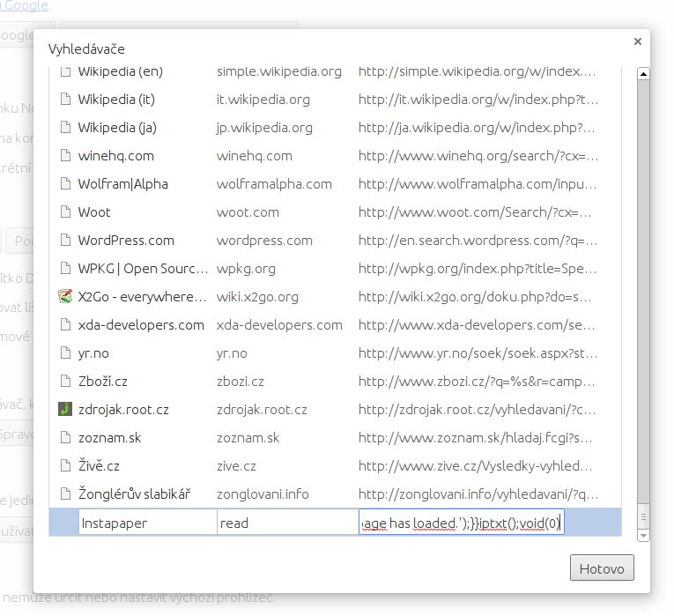This screenshot has height=616, width=674.
Task: Click the yr.no/soek/soek.aspx URL
Action: 478,353
